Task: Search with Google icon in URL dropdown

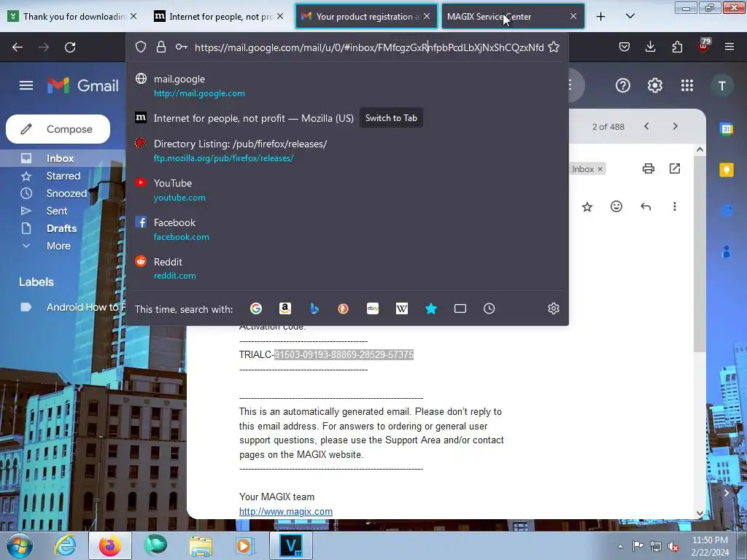Action: click(256, 308)
